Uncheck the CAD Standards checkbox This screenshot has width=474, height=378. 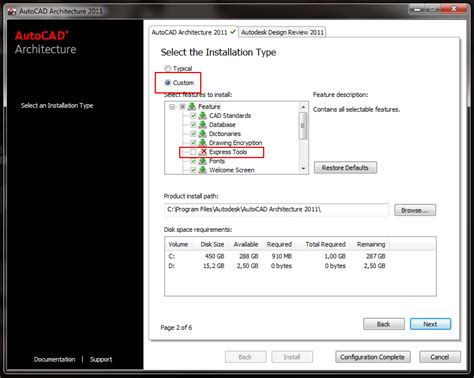[x=193, y=116]
